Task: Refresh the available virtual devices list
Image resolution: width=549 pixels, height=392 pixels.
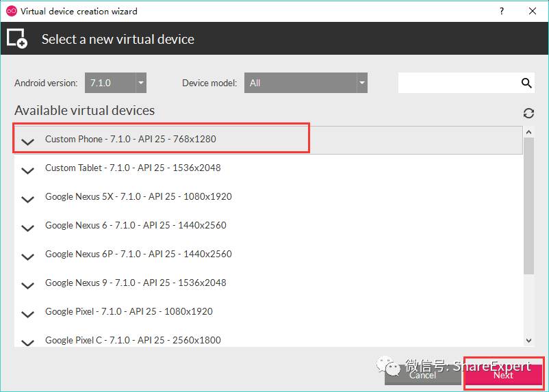Action: coord(528,113)
